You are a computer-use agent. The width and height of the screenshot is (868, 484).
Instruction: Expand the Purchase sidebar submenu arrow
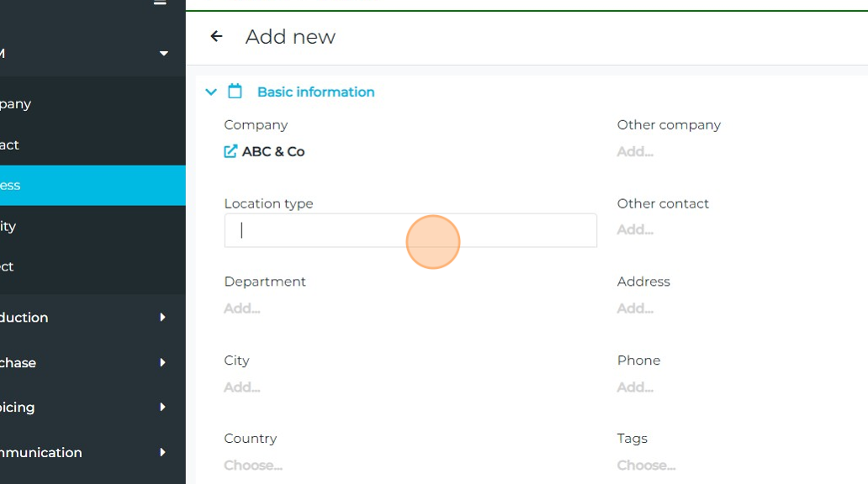[x=162, y=363]
